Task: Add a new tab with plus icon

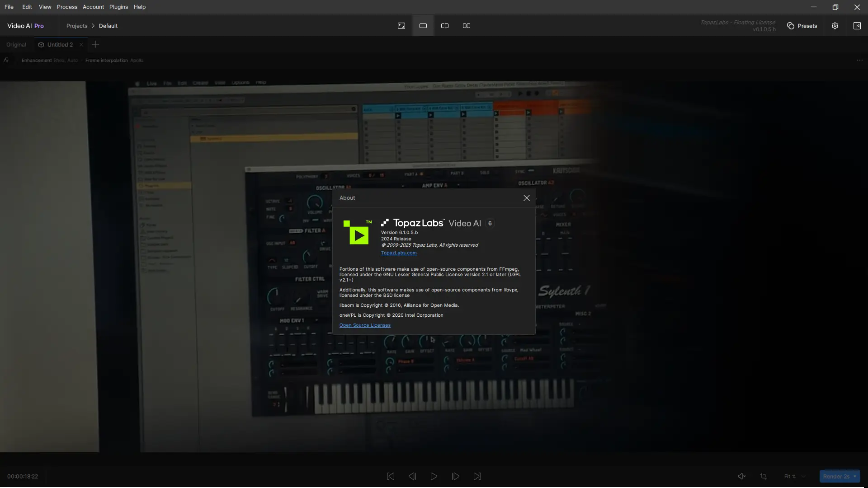Action: point(95,44)
